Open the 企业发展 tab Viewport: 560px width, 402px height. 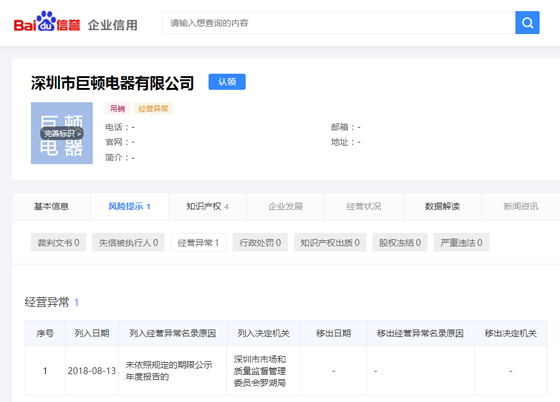(286, 206)
